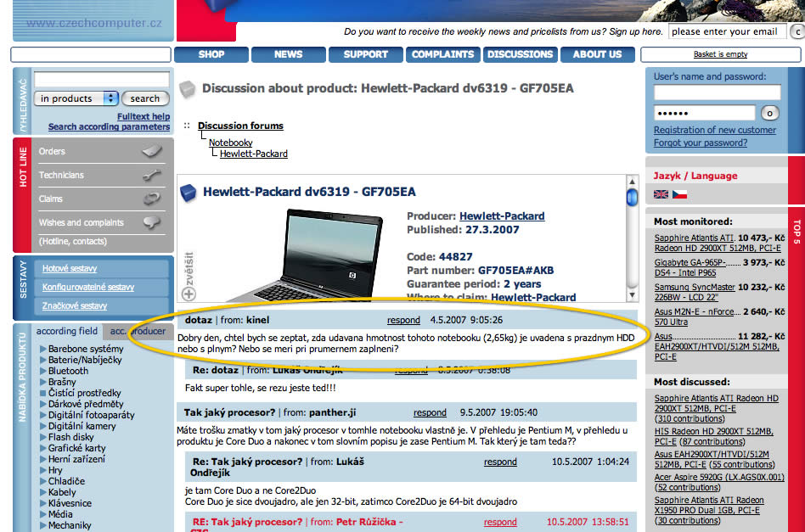Click the Technicians wrench icon

[151, 176]
